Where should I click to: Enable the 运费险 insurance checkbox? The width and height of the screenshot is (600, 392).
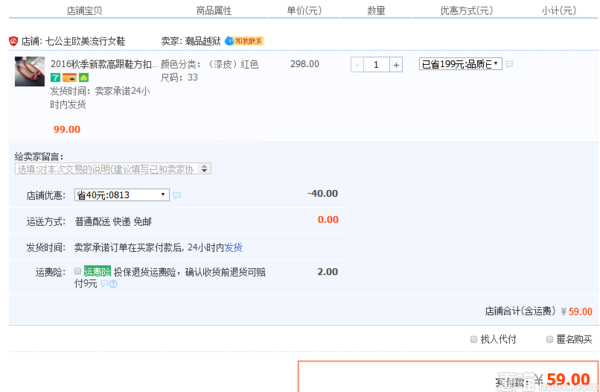pyautogui.click(x=77, y=271)
